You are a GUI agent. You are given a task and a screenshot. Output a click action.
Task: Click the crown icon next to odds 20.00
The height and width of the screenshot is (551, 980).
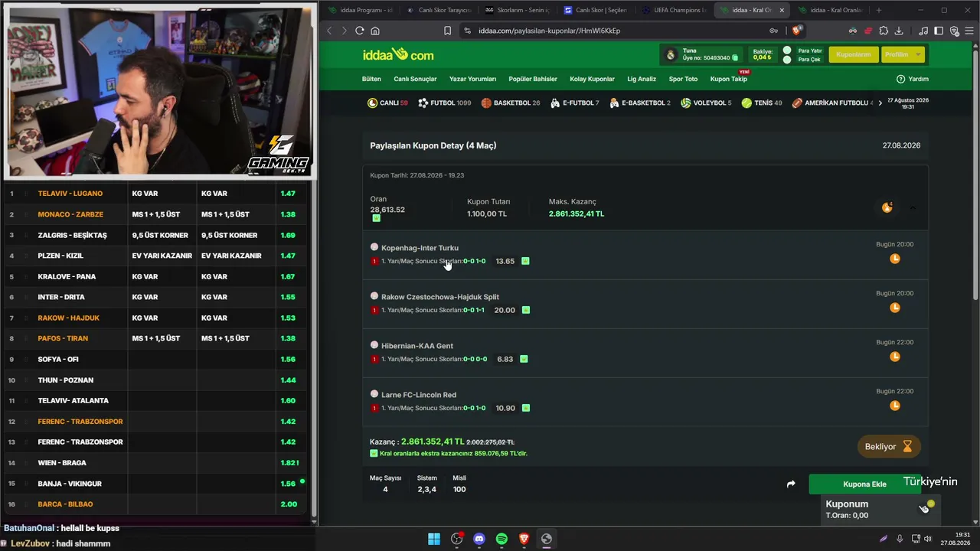click(x=525, y=310)
